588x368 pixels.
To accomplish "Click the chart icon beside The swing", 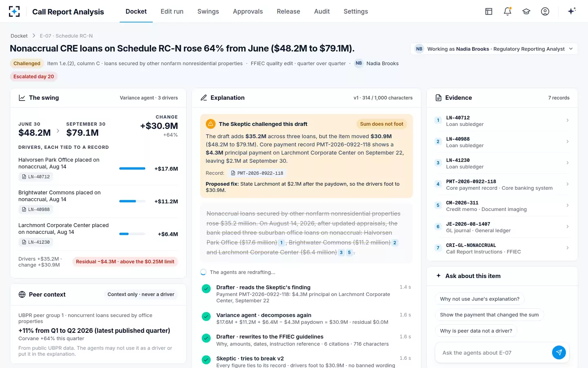I will point(22,98).
